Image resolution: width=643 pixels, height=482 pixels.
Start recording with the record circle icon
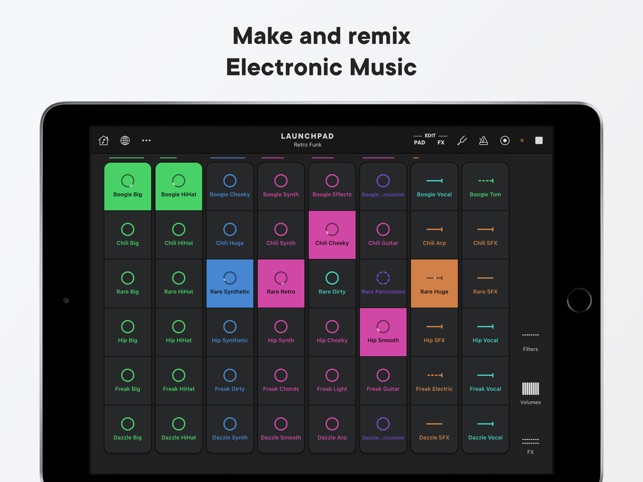(505, 141)
